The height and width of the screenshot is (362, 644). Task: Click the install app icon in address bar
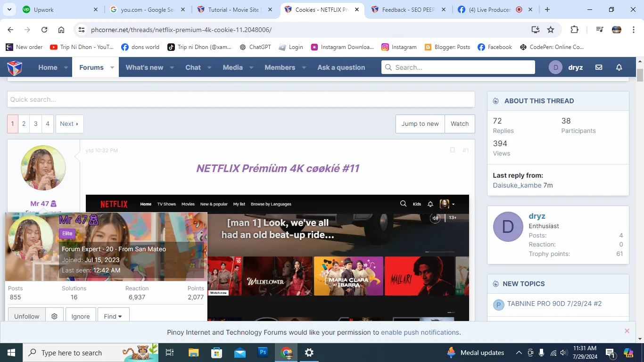click(x=535, y=30)
